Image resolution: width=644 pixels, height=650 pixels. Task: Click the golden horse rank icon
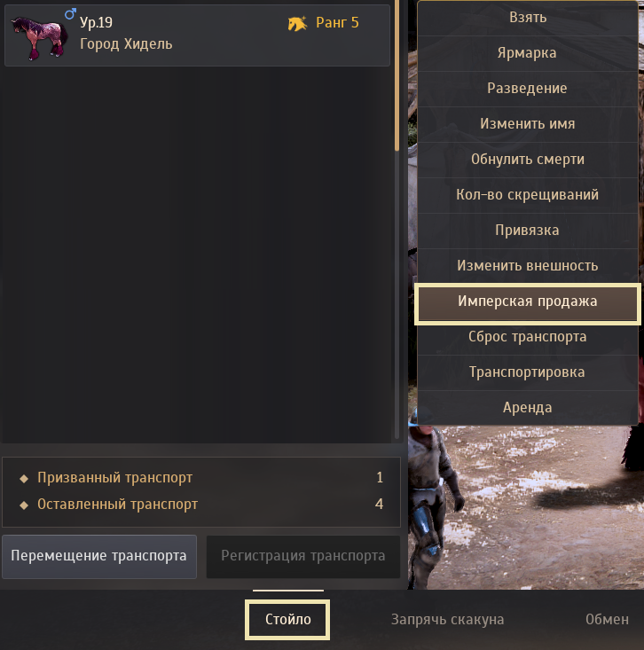pyautogui.click(x=297, y=23)
